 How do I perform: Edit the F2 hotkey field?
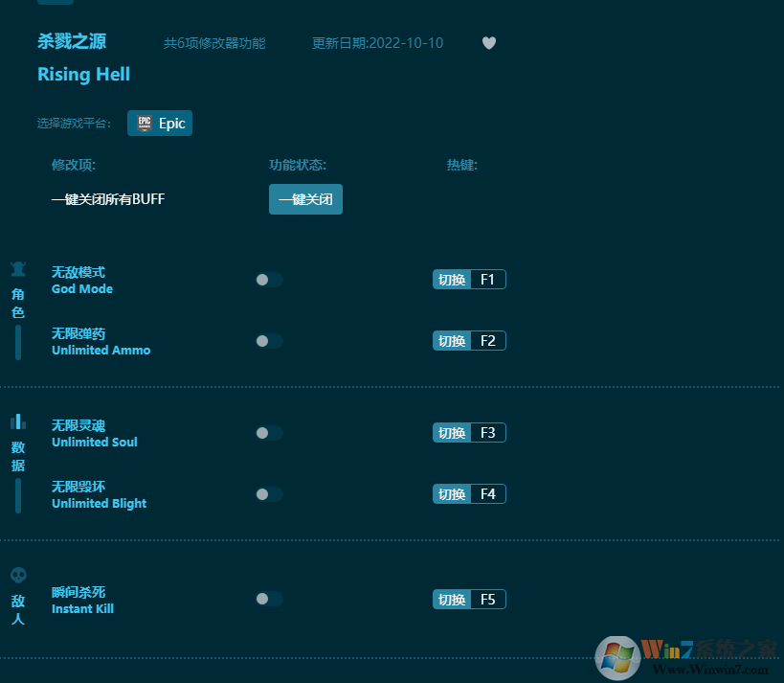(x=488, y=341)
